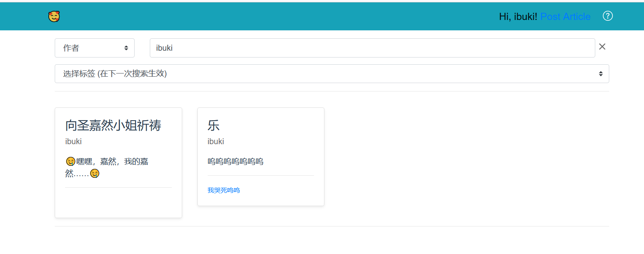Clear the search with the X icon
644x254 pixels.
602,47
